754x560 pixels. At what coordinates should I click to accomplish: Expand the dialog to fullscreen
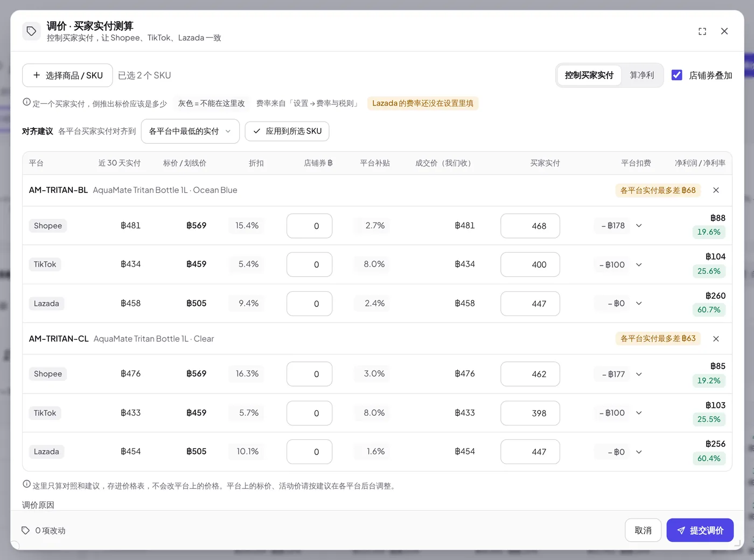(x=702, y=31)
